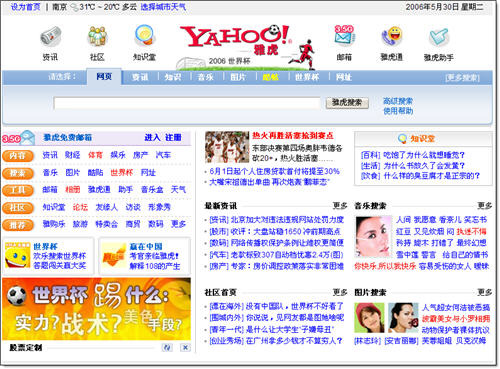Viewport: 500px width, 369px height.
Task: Open the red-hat girl image thumbnail
Action: (369, 318)
